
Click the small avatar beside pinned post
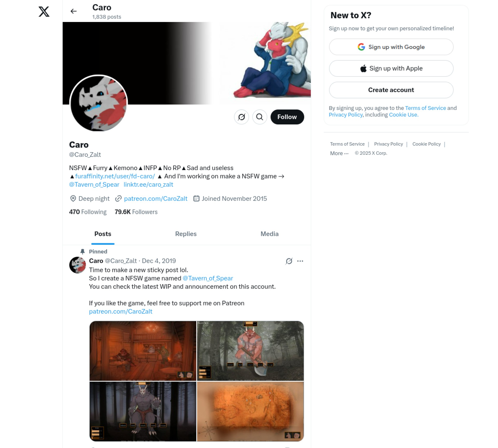(x=78, y=265)
